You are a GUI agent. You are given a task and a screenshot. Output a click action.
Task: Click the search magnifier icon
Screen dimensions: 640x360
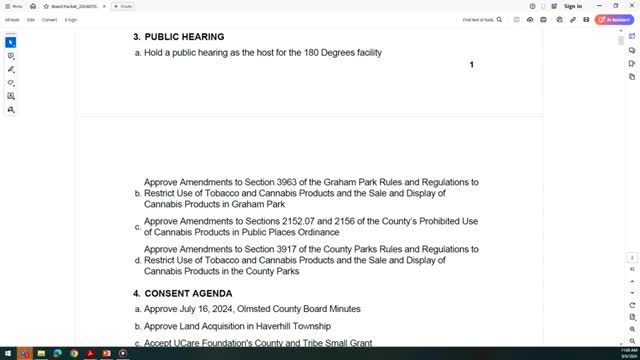click(x=499, y=20)
